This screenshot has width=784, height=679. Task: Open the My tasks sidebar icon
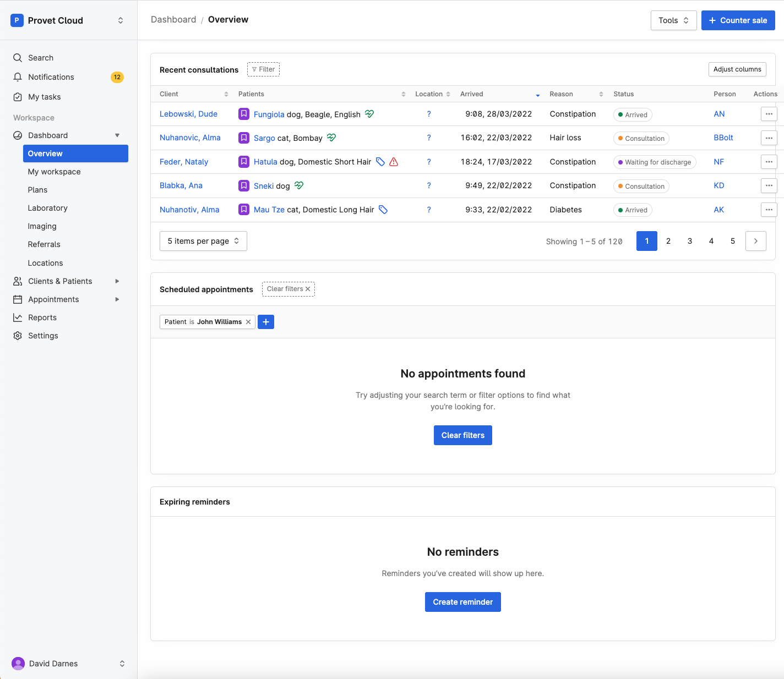pos(17,97)
